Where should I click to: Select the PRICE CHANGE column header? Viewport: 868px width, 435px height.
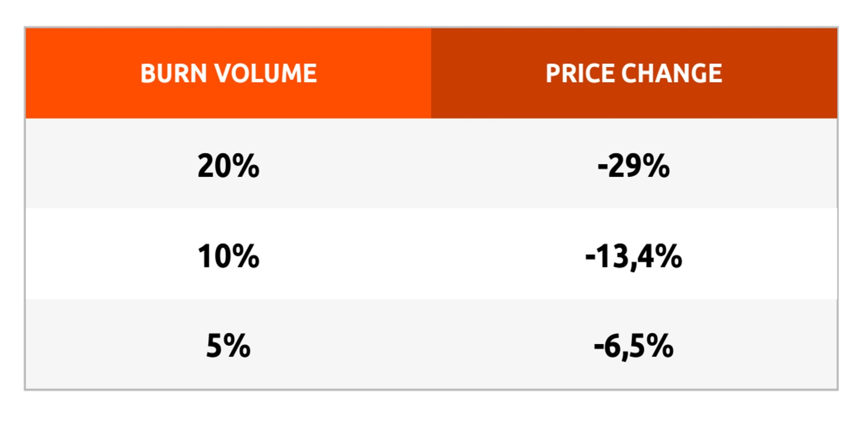634,73
